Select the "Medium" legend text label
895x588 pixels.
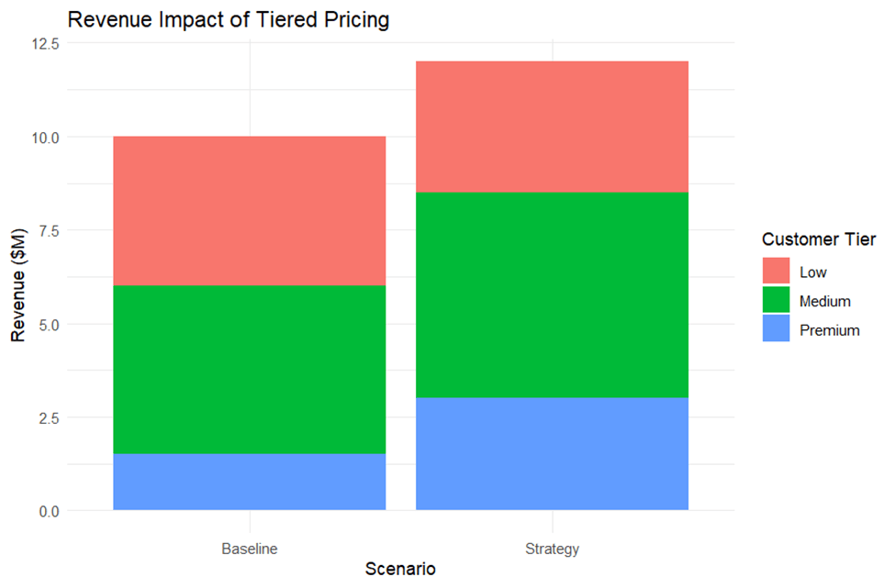click(825, 301)
